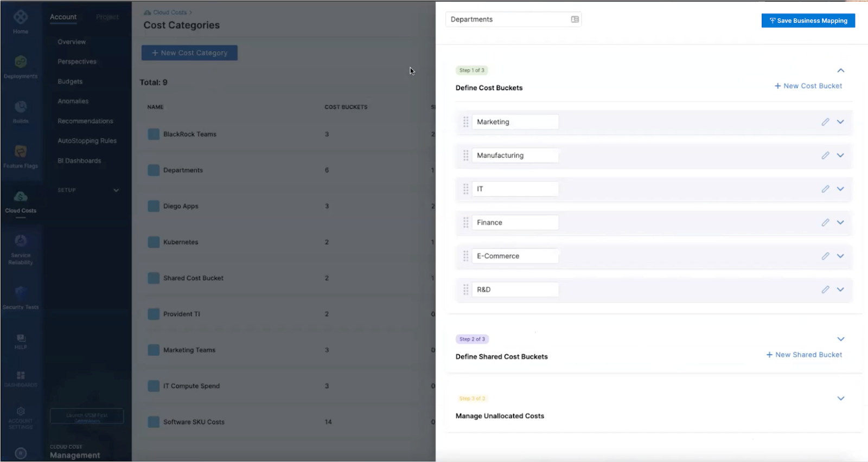Screen dimensions: 868x462
Task: Edit the Finance bucket via pencil icon
Action: pyautogui.click(x=825, y=223)
